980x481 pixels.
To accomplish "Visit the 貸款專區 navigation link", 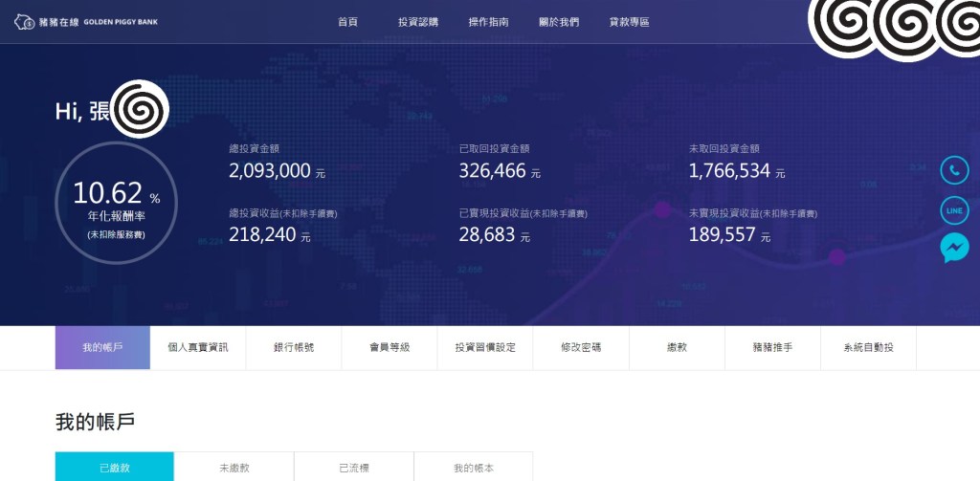I will click(629, 22).
